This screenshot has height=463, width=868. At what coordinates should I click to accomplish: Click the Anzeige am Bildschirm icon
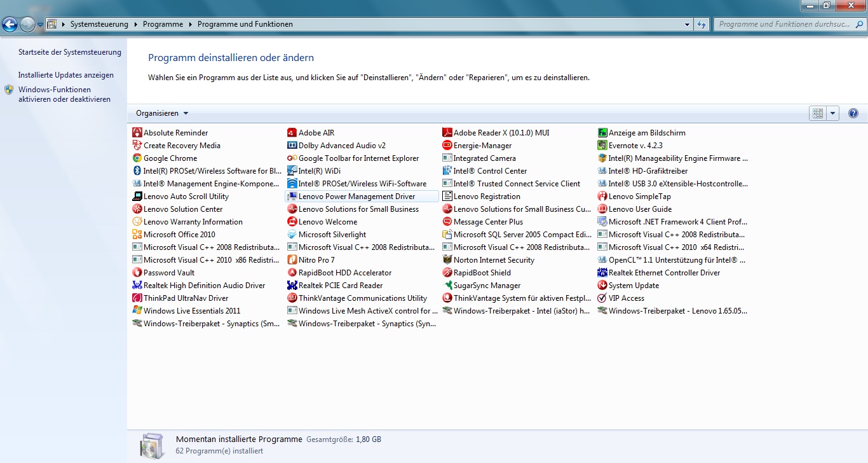(x=602, y=133)
